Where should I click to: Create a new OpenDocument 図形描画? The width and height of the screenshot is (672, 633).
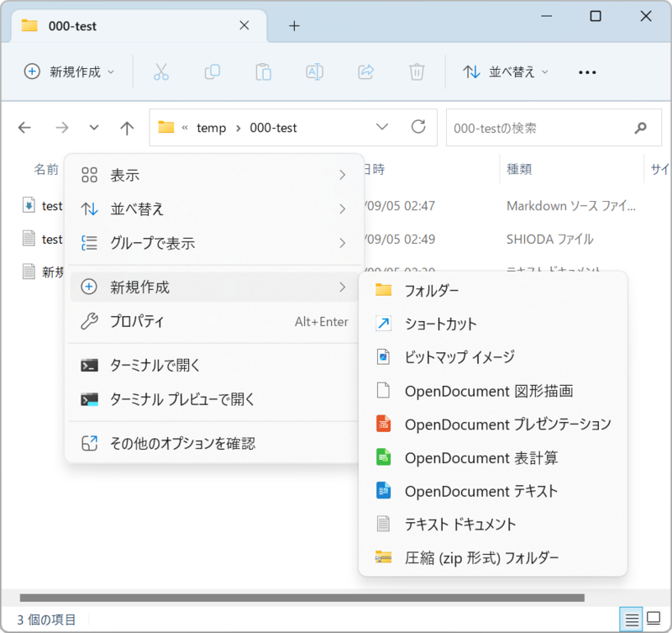pos(493,391)
